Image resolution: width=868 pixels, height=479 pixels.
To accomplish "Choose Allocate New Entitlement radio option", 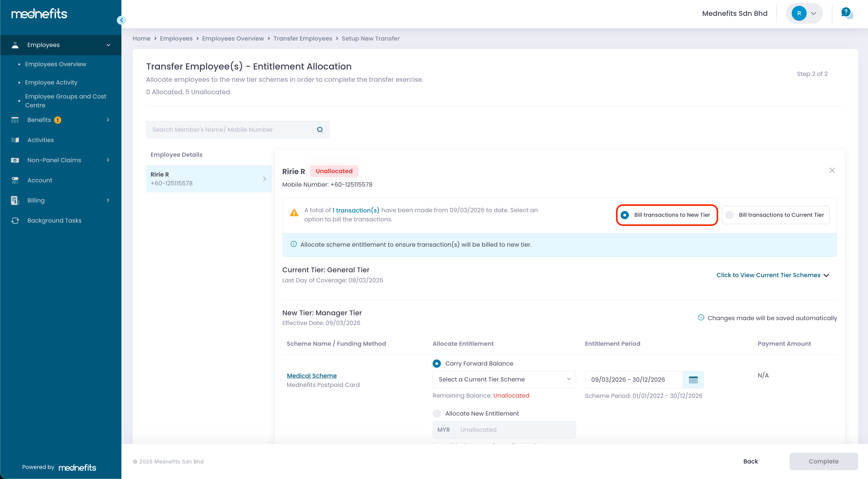I will click(x=437, y=413).
